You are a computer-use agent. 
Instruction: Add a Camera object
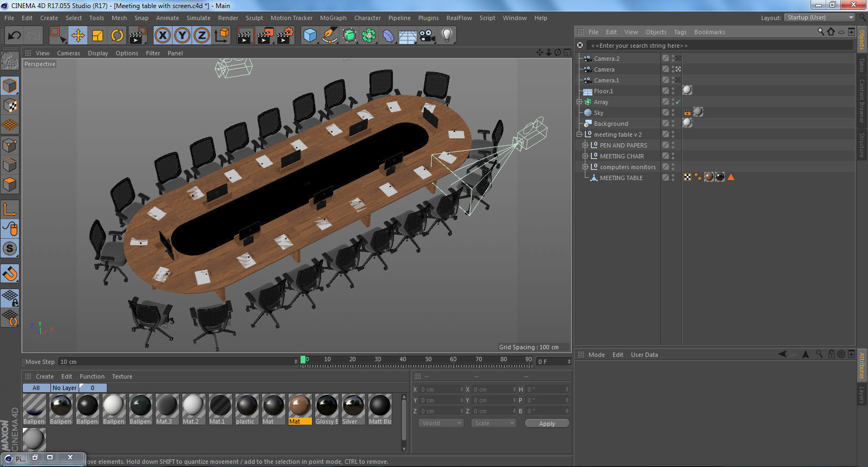pyautogui.click(x=427, y=36)
